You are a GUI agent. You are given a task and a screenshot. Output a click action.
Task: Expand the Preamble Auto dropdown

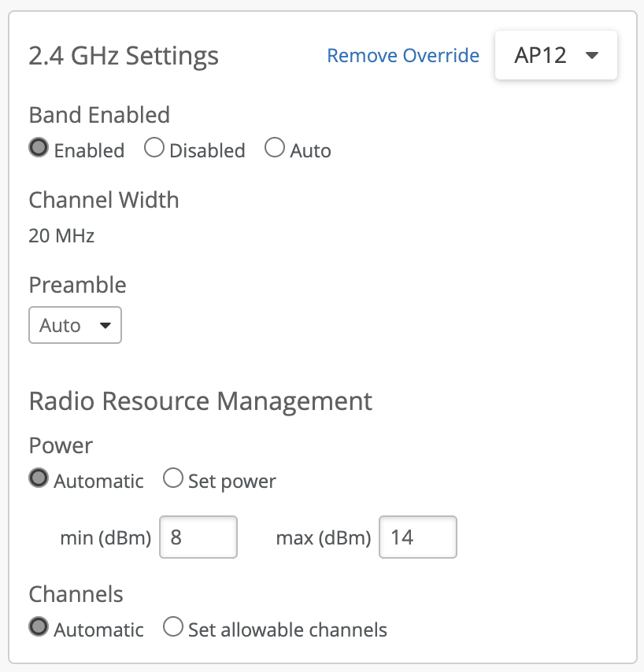tap(75, 325)
